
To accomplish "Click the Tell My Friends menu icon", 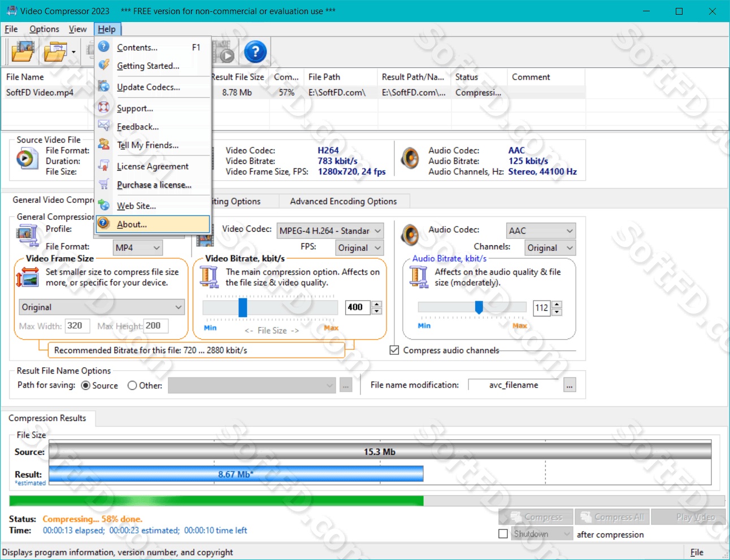I will pos(104,145).
